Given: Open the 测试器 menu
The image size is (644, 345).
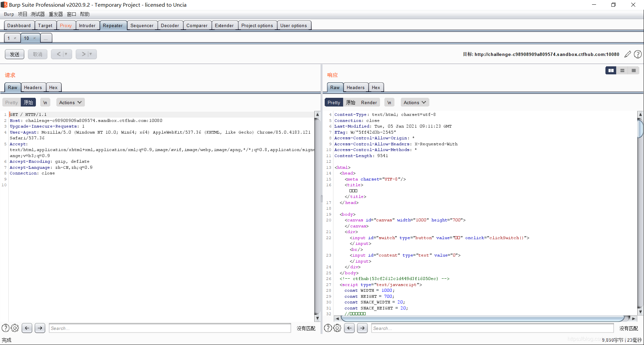Looking at the screenshot, I should (x=38, y=14).
